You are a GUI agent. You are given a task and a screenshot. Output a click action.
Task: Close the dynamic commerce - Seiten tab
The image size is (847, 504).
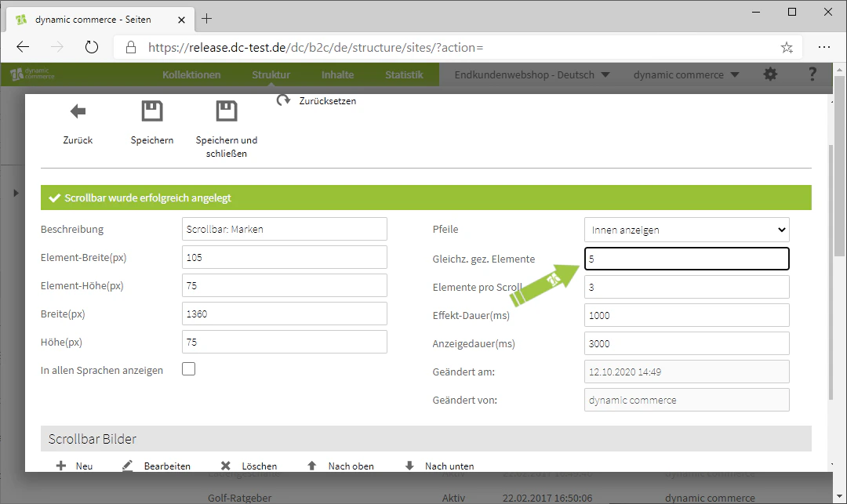click(181, 20)
